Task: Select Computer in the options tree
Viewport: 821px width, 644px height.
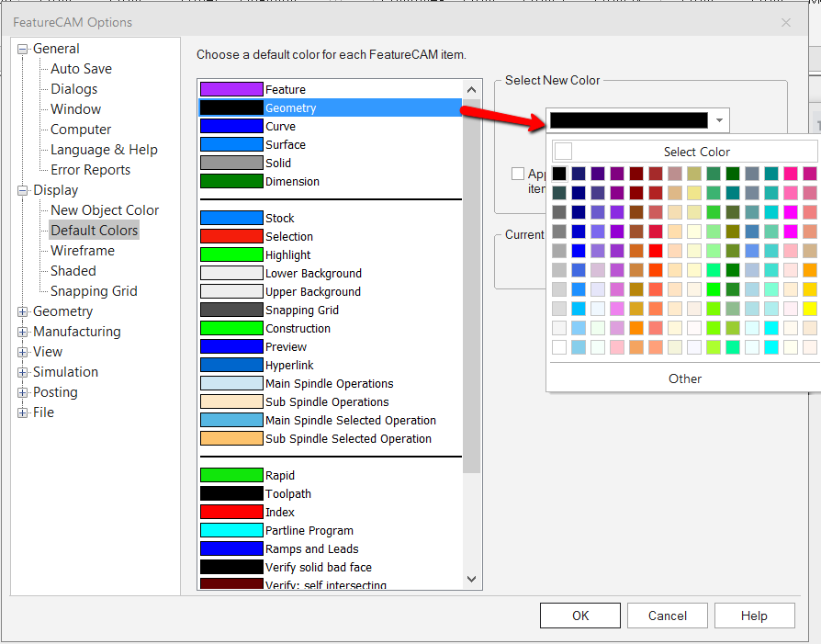Action: (x=81, y=130)
